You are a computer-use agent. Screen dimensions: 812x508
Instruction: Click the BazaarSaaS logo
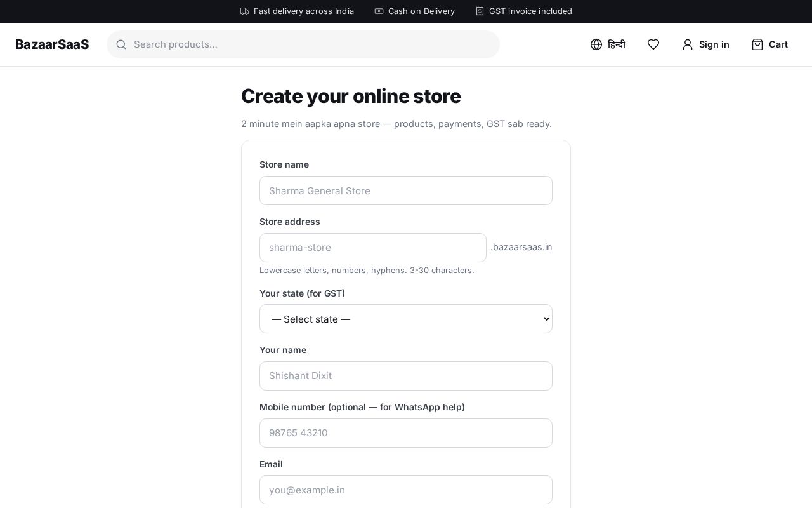pos(52,44)
